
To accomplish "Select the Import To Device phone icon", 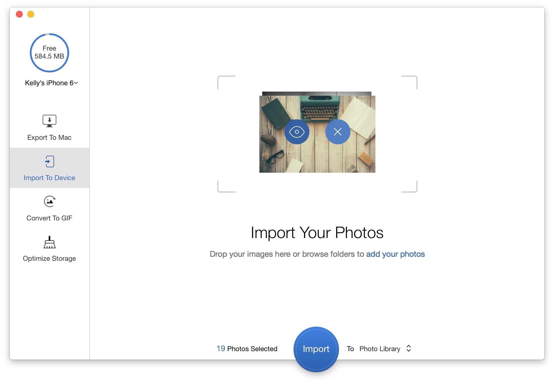I will 49,161.
